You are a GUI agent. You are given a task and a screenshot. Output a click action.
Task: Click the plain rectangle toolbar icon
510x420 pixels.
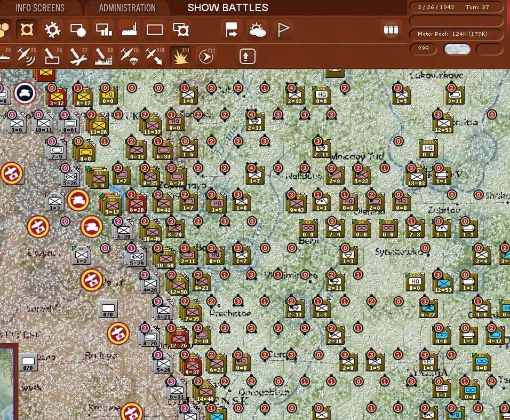tap(155, 30)
